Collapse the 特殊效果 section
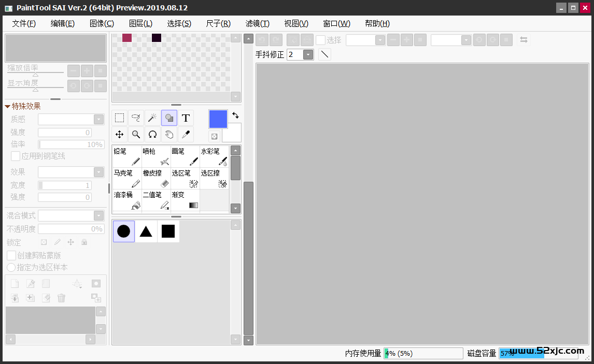The height and width of the screenshot is (364, 594). coord(7,107)
